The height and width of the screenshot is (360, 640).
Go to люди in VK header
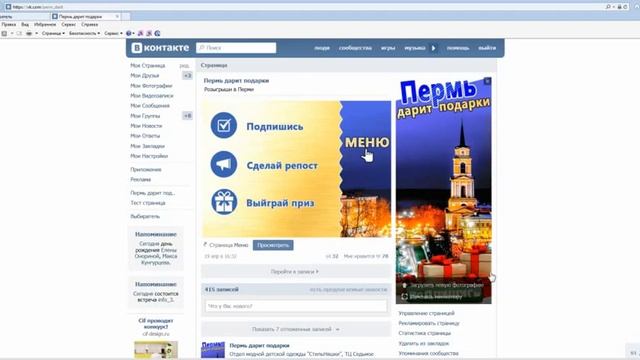tap(322, 48)
